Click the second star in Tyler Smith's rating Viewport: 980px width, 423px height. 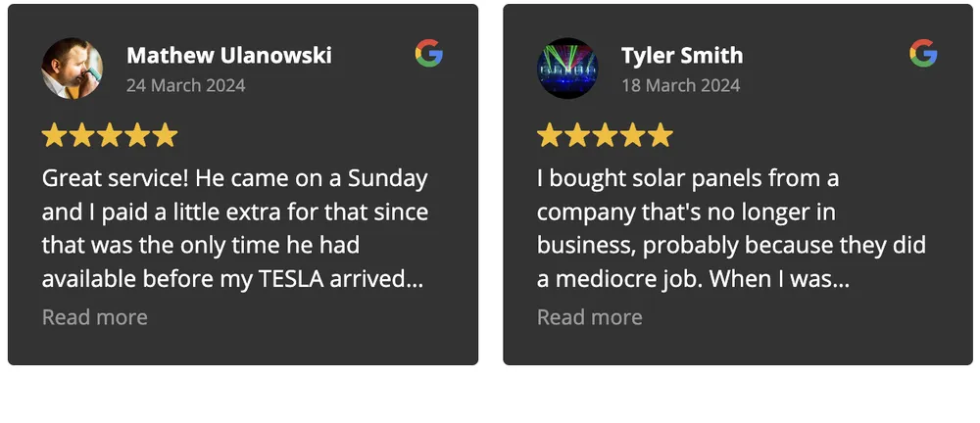point(577,135)
